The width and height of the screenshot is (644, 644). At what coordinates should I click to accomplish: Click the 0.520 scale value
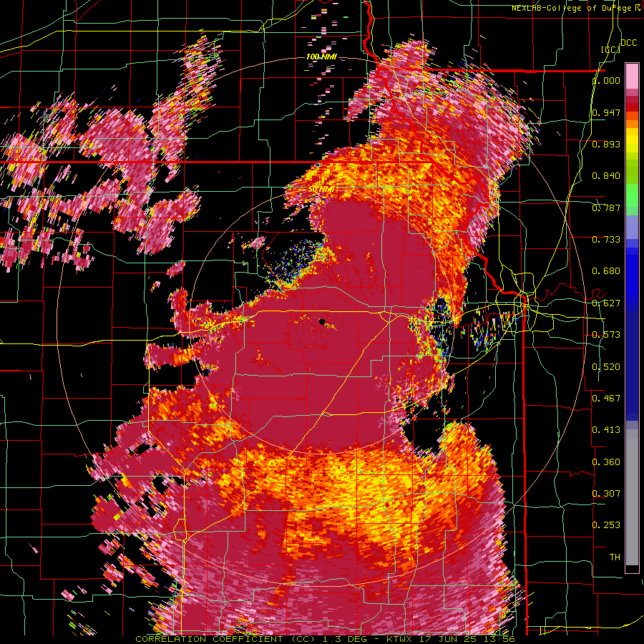tap(606, 367)
